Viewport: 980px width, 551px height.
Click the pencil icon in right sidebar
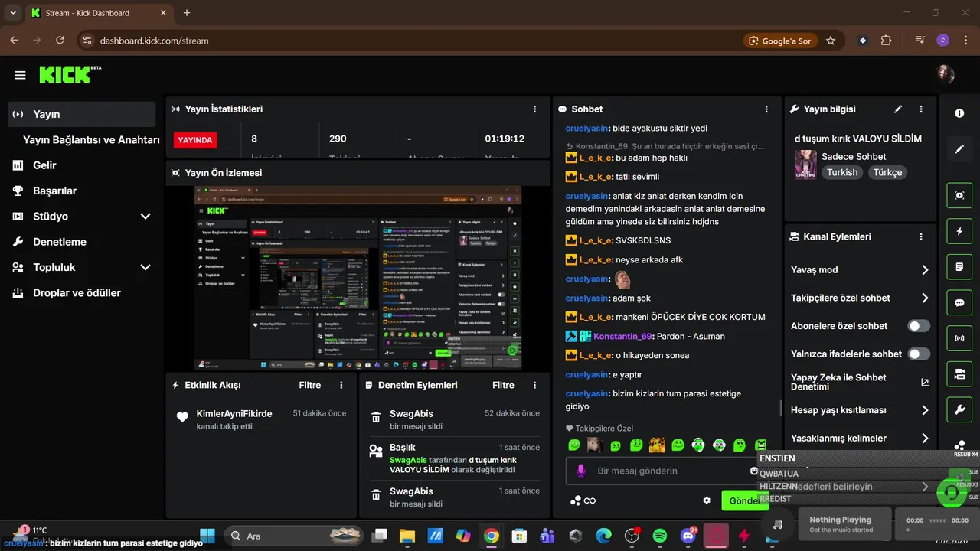click(959, 149)
